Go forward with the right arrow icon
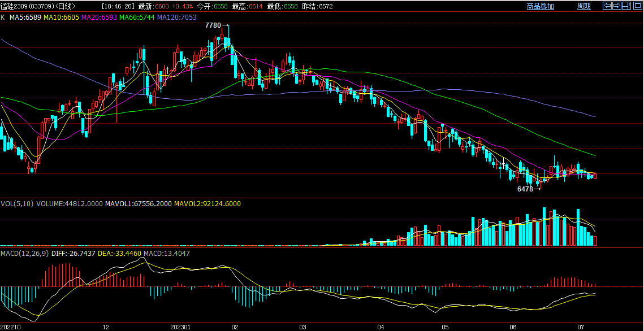This screenshot has width=644, height=331. pos(616,6)
